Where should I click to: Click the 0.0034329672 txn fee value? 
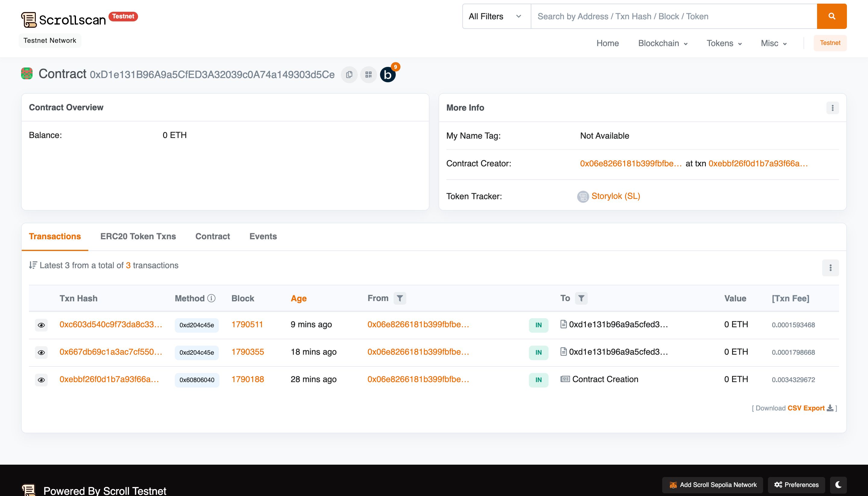[793, 380]
